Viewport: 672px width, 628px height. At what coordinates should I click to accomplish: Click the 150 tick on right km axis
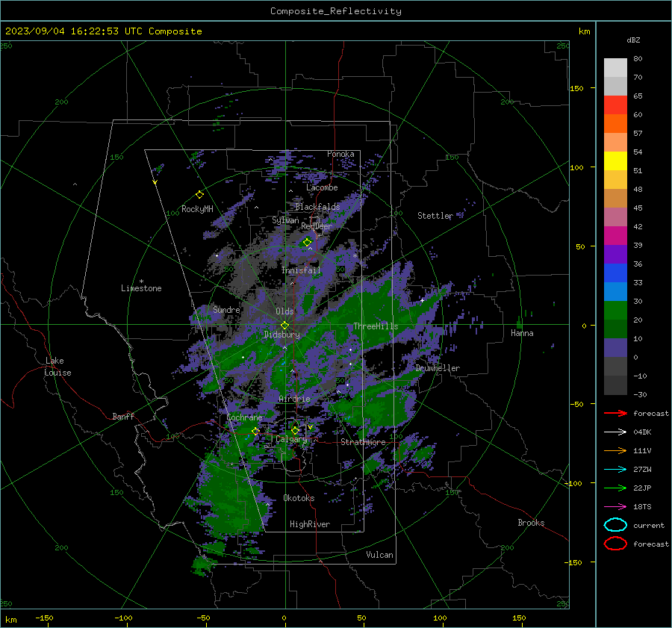tap(577, 88)
